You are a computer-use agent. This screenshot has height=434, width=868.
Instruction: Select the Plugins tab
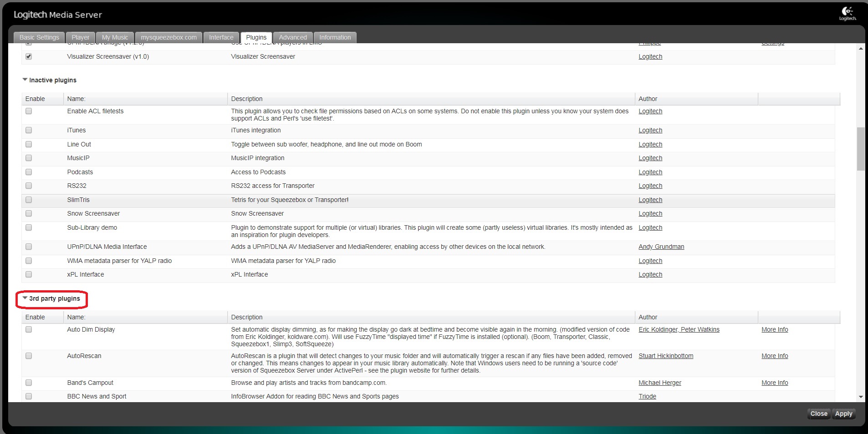click(256, 37)
